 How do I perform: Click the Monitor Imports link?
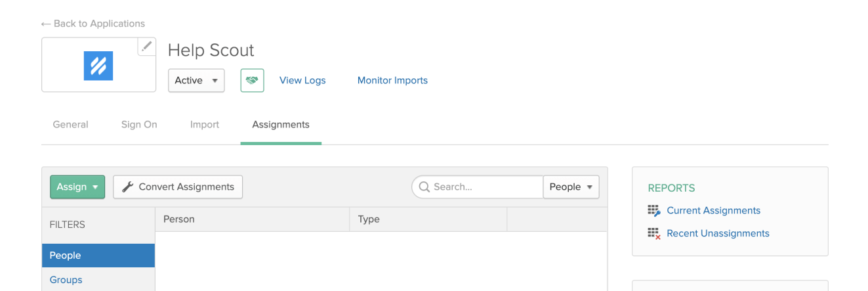coord(392,80)
